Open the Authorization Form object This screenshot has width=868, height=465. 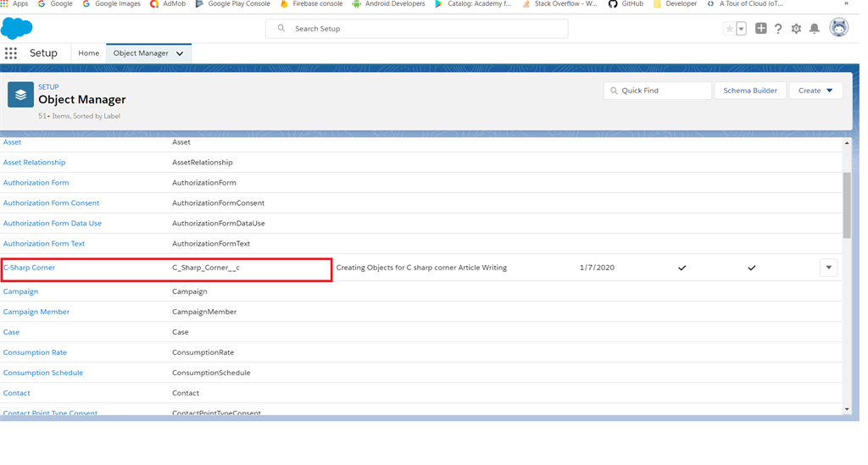point(36,182)
